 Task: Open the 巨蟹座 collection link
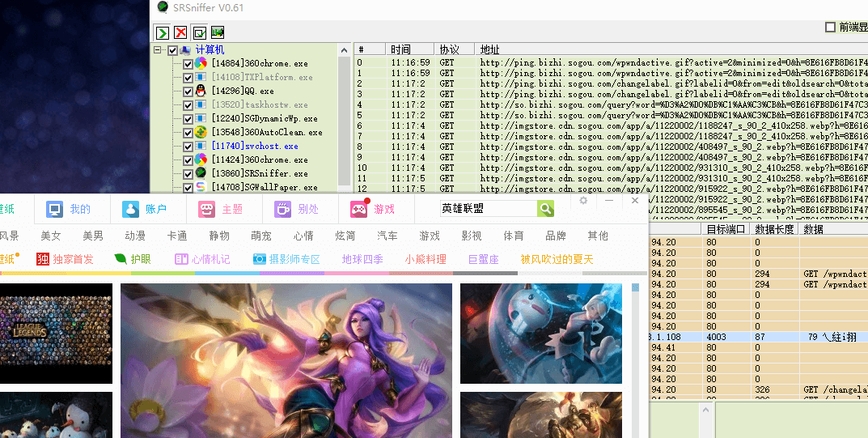[484, 259]
